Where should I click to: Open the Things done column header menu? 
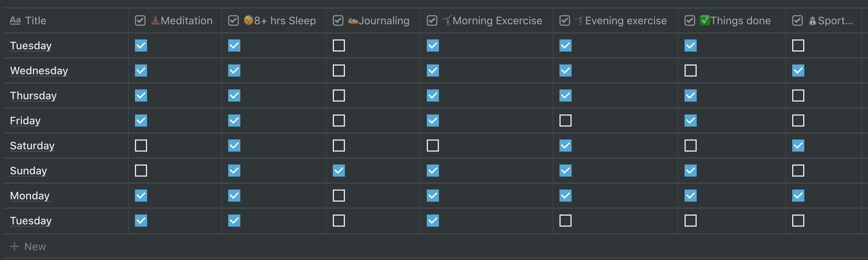click(x=732, y=20)
